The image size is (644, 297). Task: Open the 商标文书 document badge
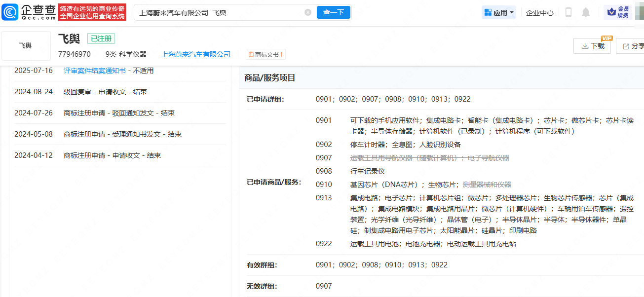click(265, 54)
